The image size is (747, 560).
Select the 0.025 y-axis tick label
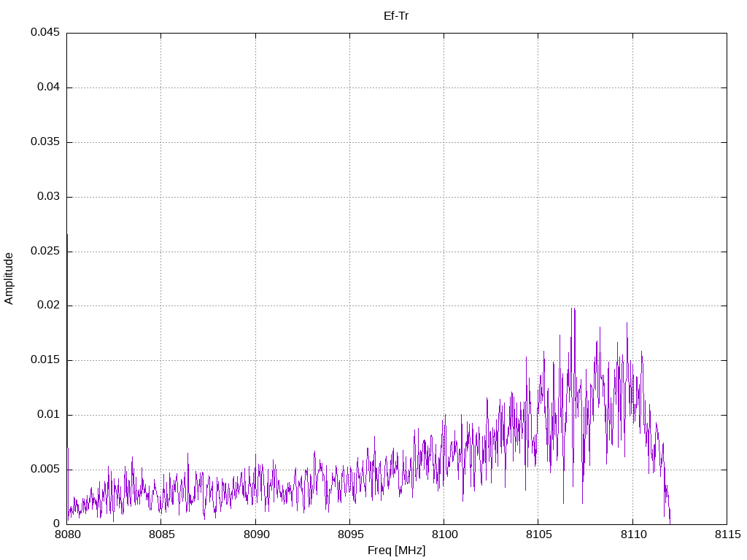pos(44,252)
